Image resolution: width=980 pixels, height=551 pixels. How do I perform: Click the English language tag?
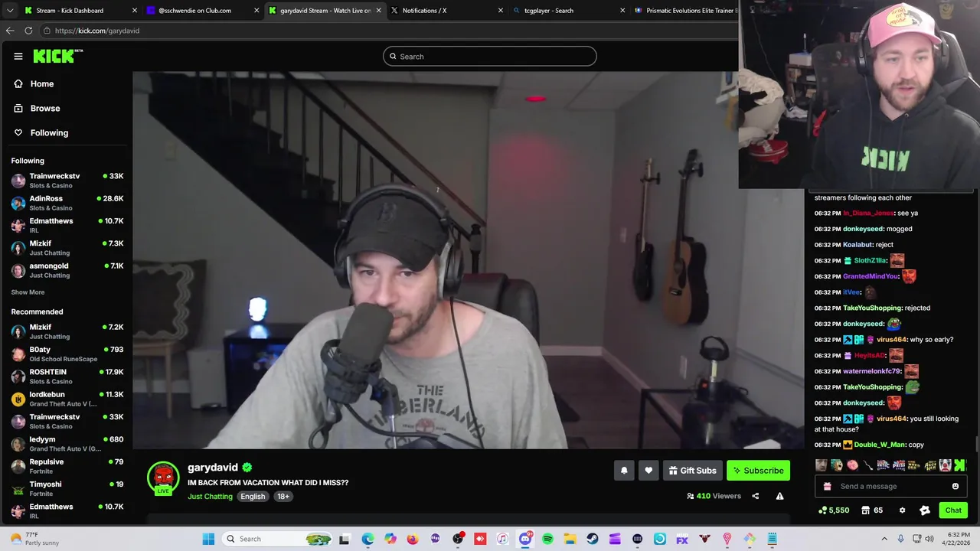[x=253, y=497]
